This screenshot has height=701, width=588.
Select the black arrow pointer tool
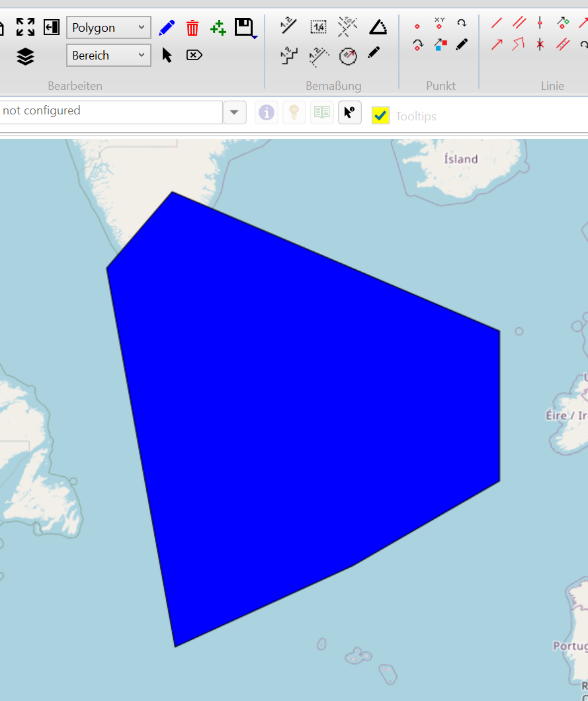point(167,55)
